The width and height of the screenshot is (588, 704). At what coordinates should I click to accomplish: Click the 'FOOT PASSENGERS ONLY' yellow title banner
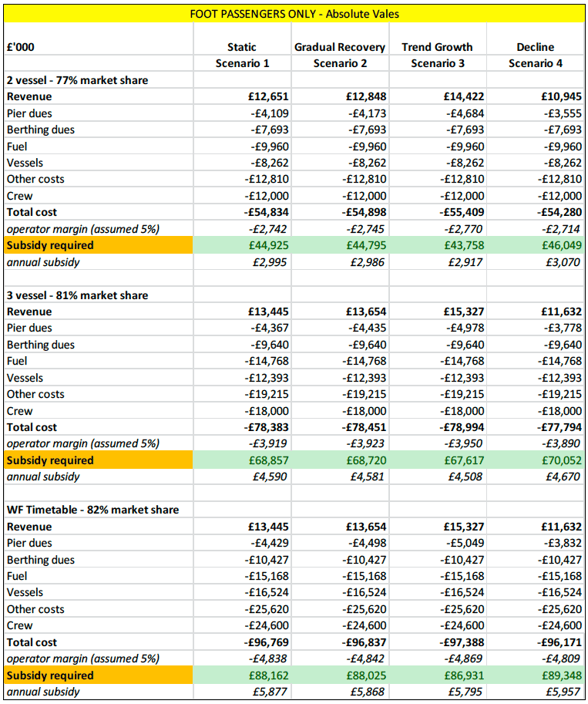point(294,13)
